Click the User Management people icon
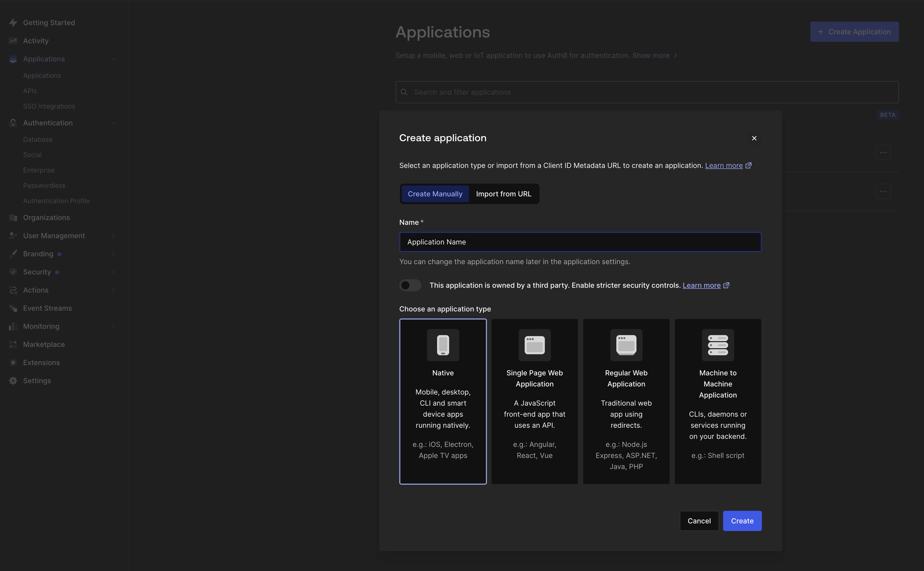The height and width of the screenshot is (571, 924). (x=13, y=236)
